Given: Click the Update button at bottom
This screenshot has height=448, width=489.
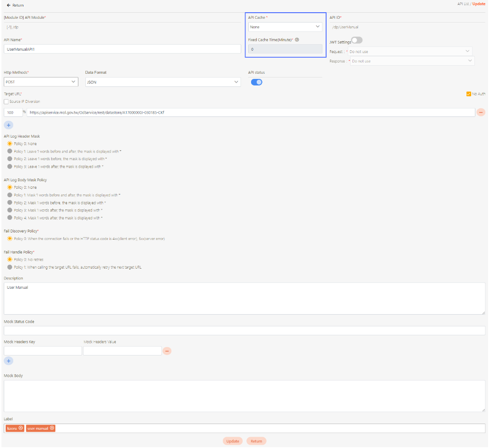Looking at the screenshot, I should coord(232,441).
